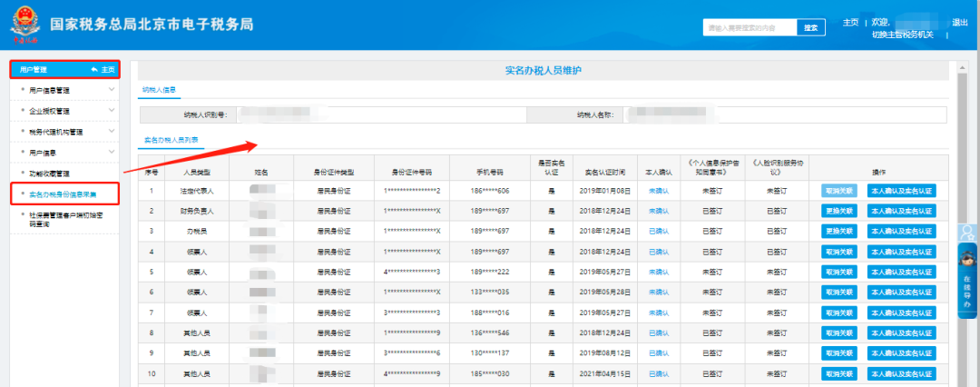
Task: Expand the 用户信息 menu chevron
Action: (112, 152)
